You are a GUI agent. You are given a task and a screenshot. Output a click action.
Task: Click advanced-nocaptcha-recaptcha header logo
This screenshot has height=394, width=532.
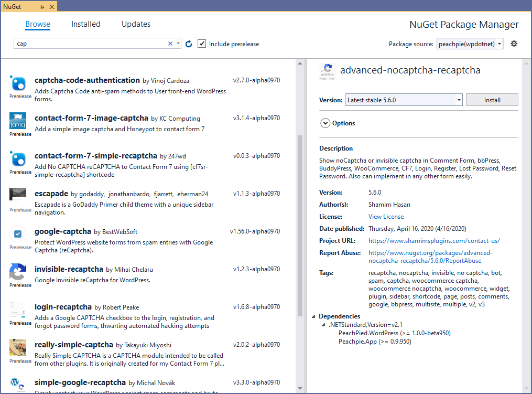click(x=328, y=71)
